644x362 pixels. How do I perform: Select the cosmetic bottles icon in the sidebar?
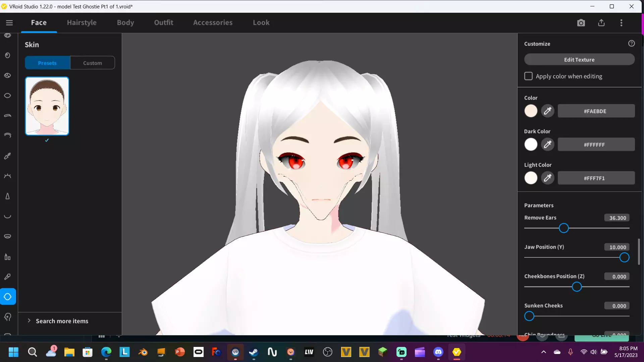[x=7, y=257]
